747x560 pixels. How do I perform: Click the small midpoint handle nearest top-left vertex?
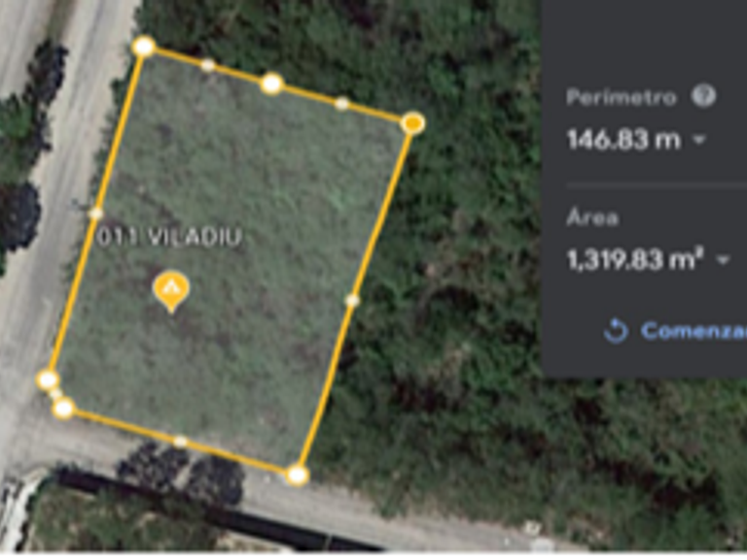click(208, 65)
